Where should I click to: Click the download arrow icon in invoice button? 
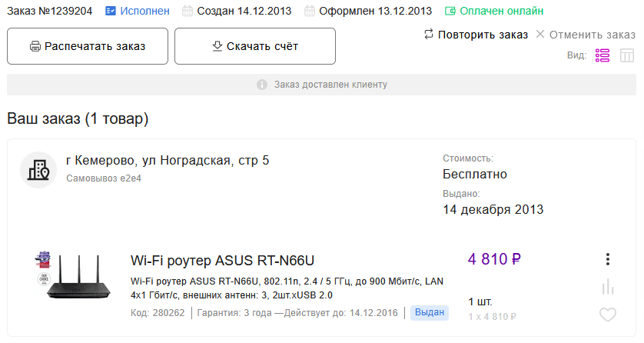point(217,46)
